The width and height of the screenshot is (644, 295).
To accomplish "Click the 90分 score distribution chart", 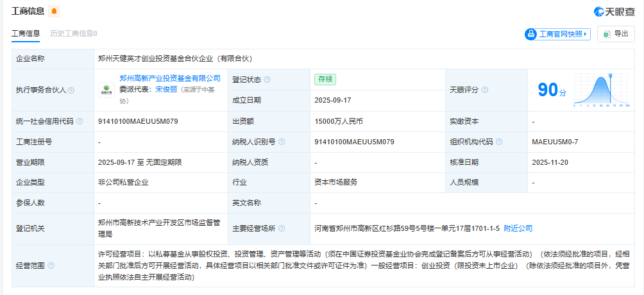I will [603, 90].
